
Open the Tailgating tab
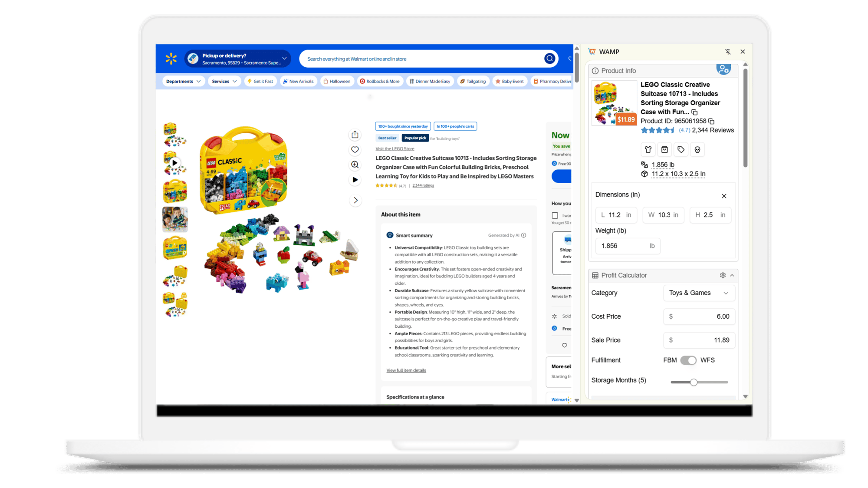point(473,82)
